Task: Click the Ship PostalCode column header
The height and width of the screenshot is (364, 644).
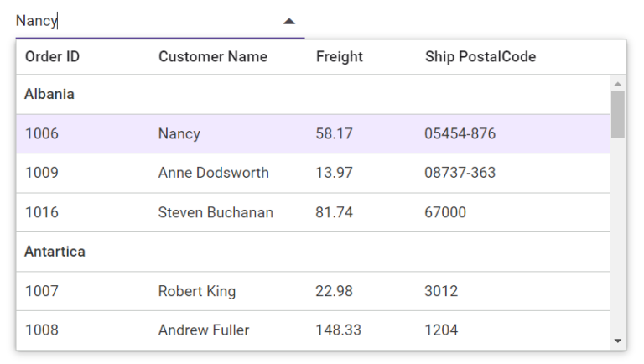Action: [480, 57]
